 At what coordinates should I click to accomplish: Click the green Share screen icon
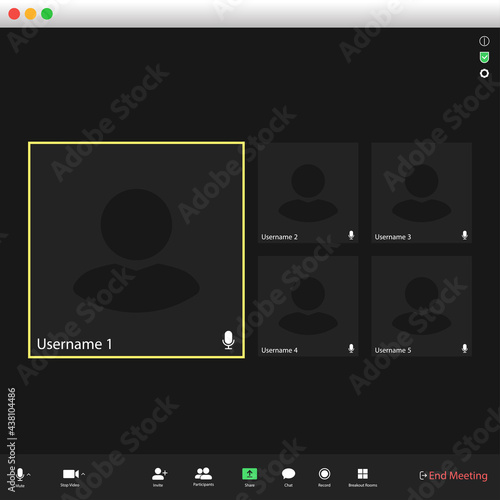[249, 474]
